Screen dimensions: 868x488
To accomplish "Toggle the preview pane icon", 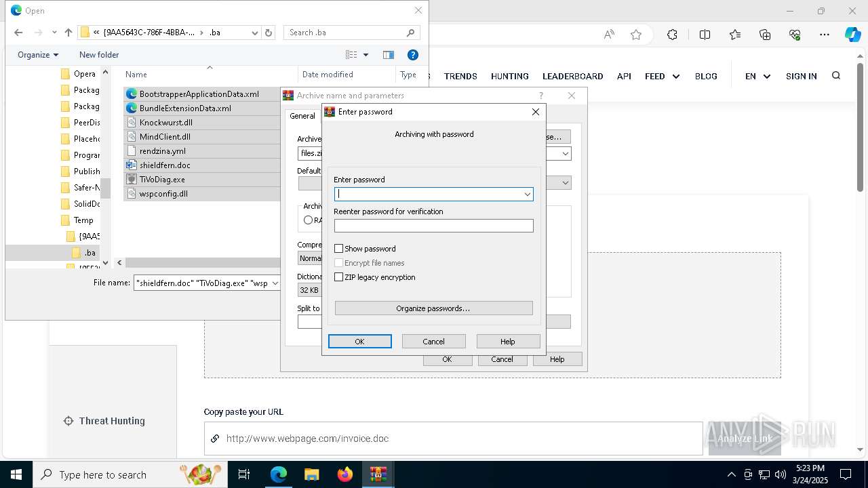I will coord(389,55).
